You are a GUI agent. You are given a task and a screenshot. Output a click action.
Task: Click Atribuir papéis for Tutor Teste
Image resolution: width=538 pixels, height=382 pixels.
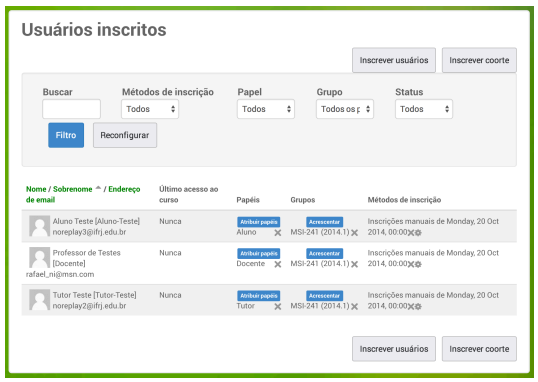point(259,296)
